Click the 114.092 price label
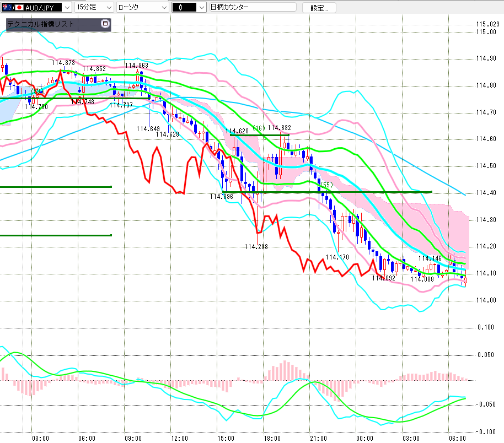 383,278
